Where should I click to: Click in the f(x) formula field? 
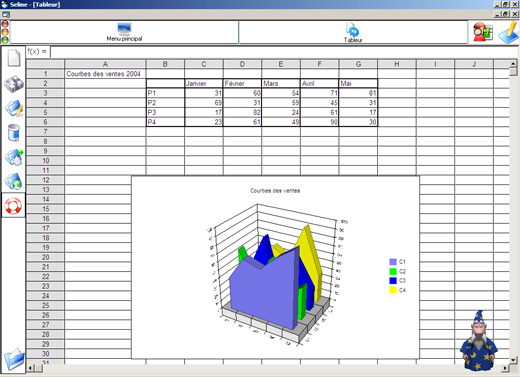coord(283,52)
